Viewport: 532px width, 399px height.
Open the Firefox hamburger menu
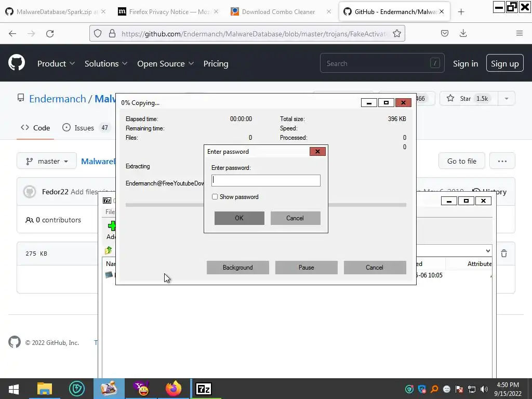pos(519,33)
